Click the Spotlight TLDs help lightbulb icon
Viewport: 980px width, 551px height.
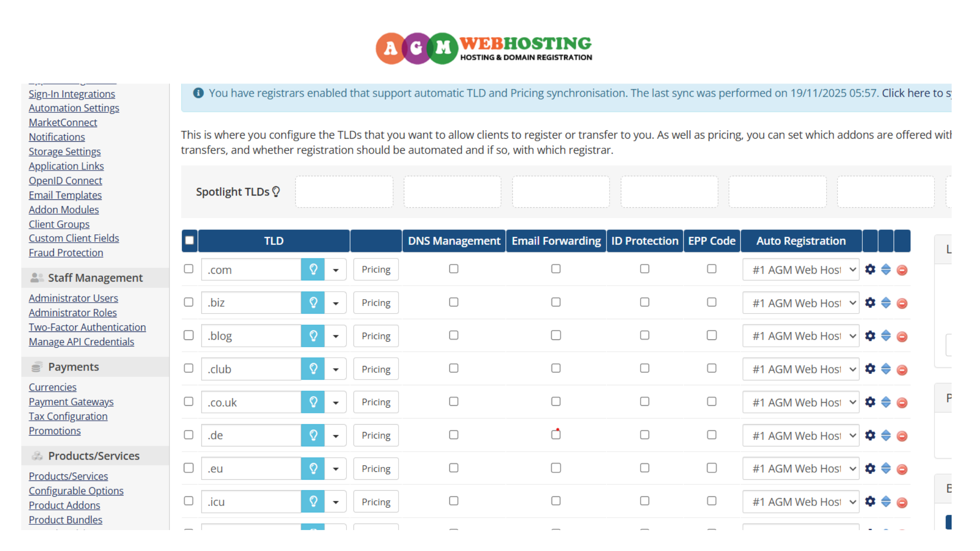click(x=276, y=192)
